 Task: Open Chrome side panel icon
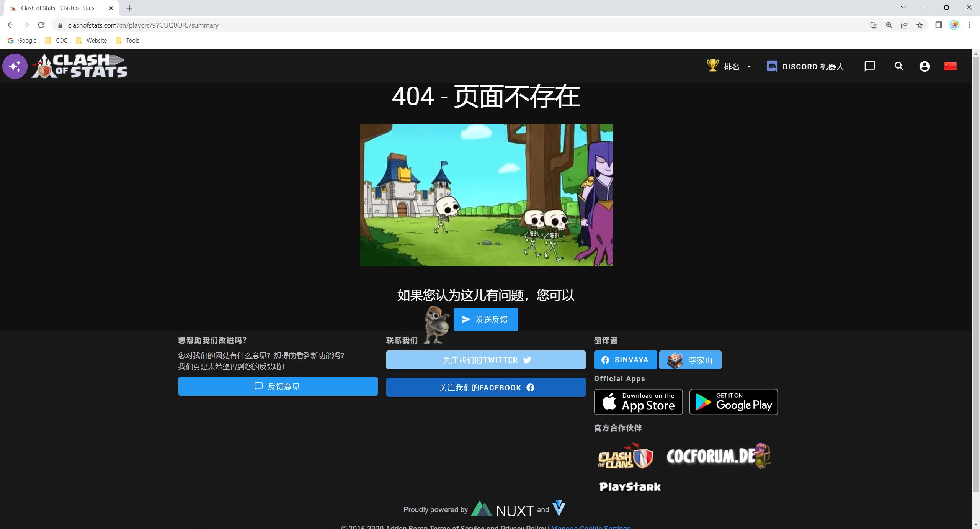coord(939,25)
